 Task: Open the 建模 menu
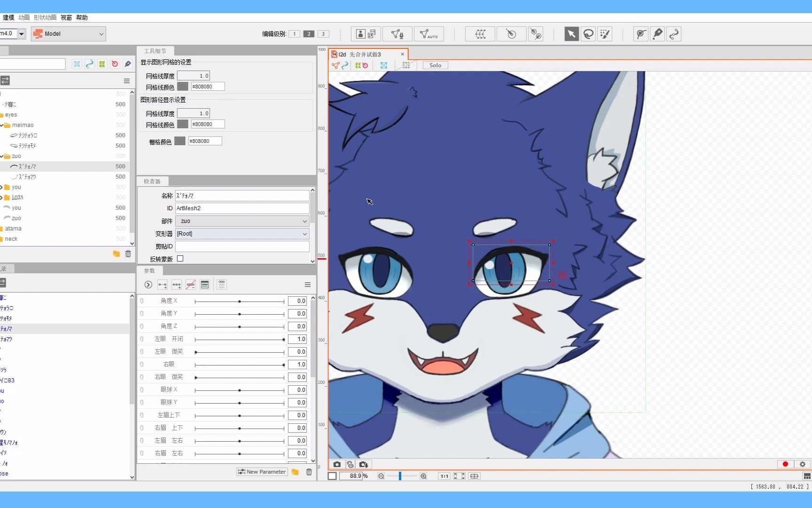8,17
